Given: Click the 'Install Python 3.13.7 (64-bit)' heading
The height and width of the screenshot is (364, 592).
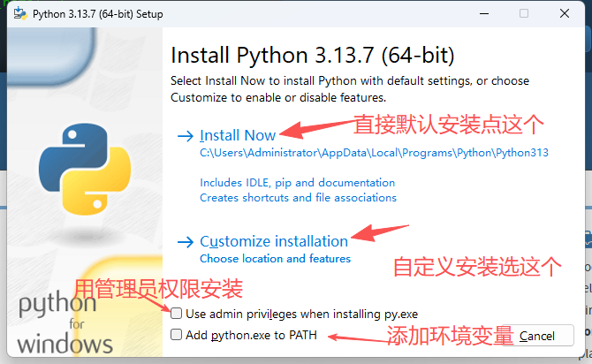Looking at the screenshot, I should pyautogui.click(x=312, y=56).
